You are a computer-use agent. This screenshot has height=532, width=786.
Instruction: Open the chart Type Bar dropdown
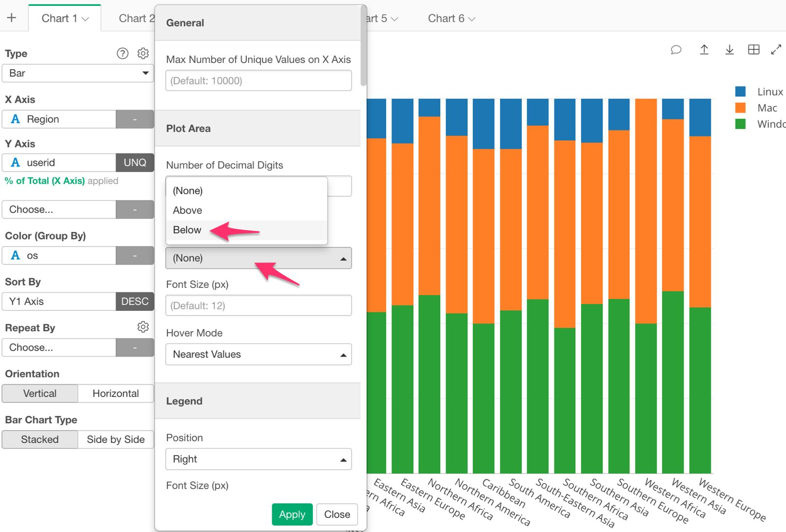coord(78,74)
